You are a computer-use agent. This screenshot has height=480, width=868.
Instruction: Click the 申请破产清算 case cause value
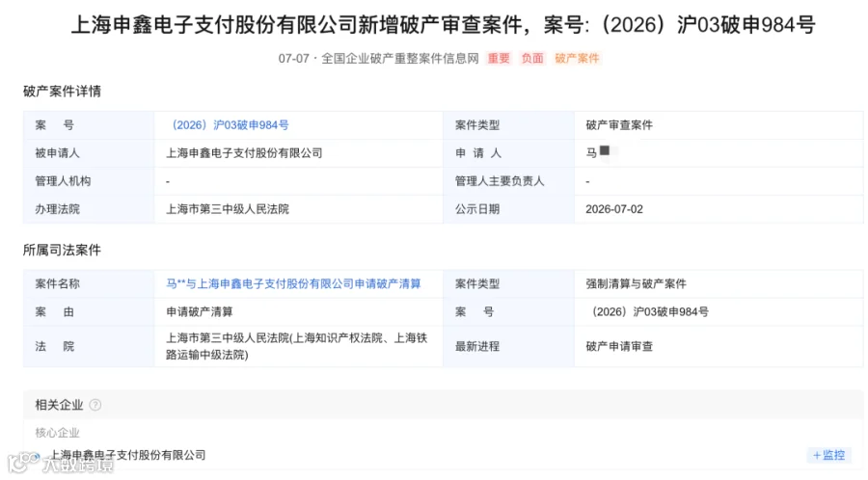[x=200, y=312]
